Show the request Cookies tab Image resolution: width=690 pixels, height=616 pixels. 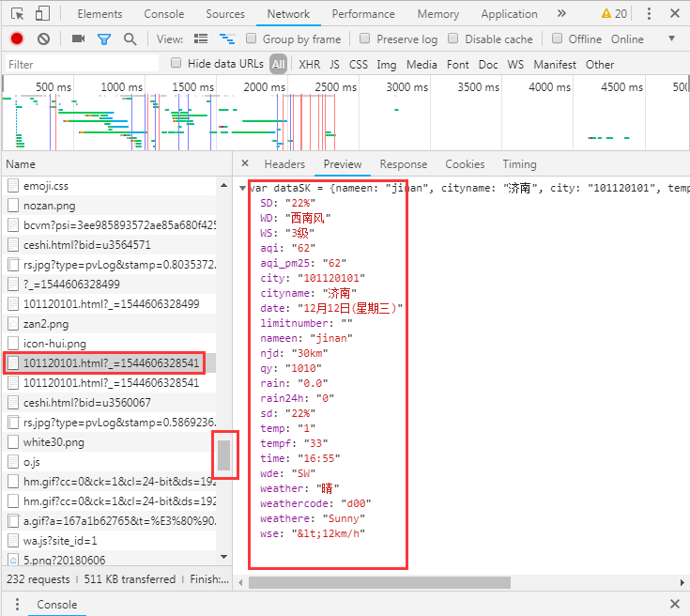point(465,163)
